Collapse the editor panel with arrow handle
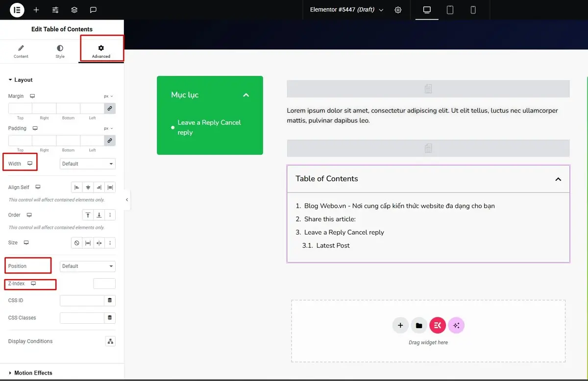Screen dimensions: 588x381 [127, 200]
